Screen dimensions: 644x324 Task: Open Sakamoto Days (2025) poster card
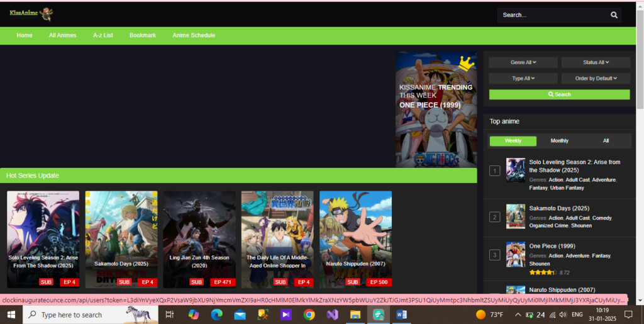click(x=121, y=240)
